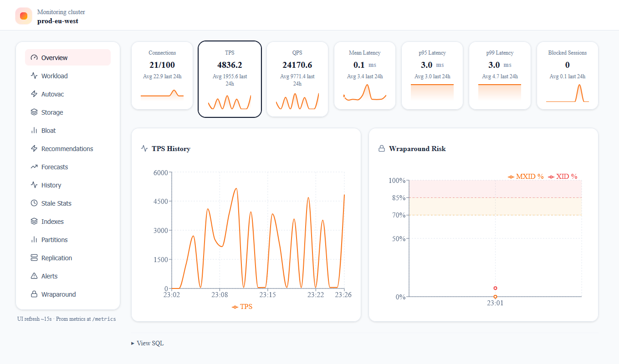
Task: Toggle the XID % legend entry
Action: [x=563, y=176]
